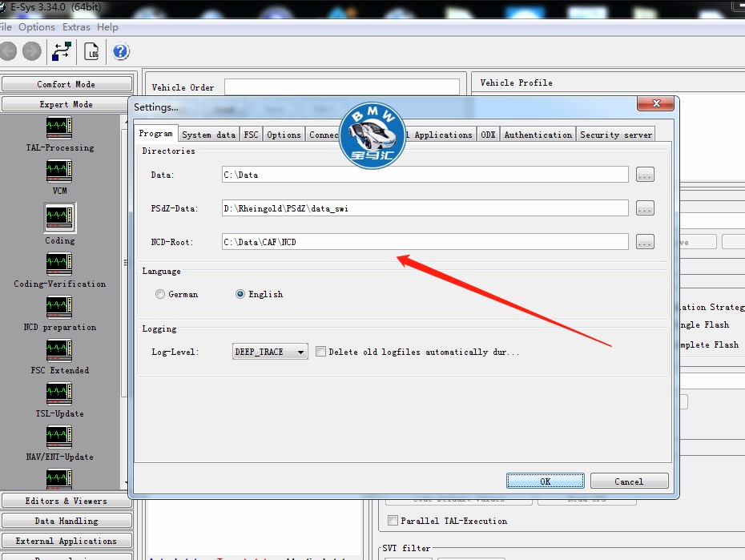Switch to the ODX tab
The image size is (745, 560).
coord(488,135)
